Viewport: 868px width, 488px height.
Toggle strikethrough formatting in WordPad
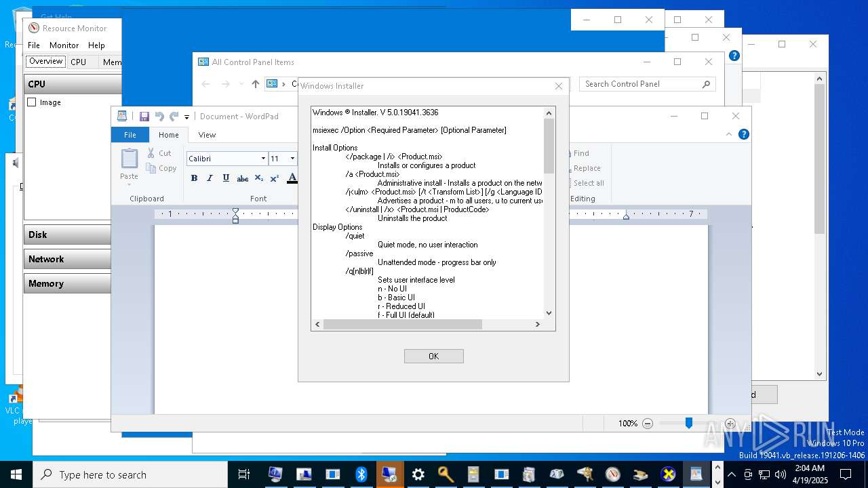click(x=242, y=178)
